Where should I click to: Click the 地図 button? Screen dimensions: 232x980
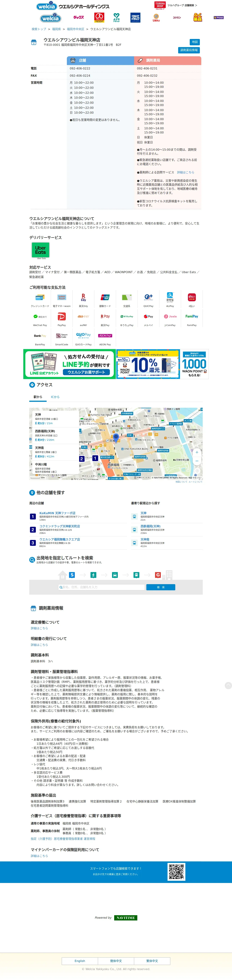[x=195, y=42]
